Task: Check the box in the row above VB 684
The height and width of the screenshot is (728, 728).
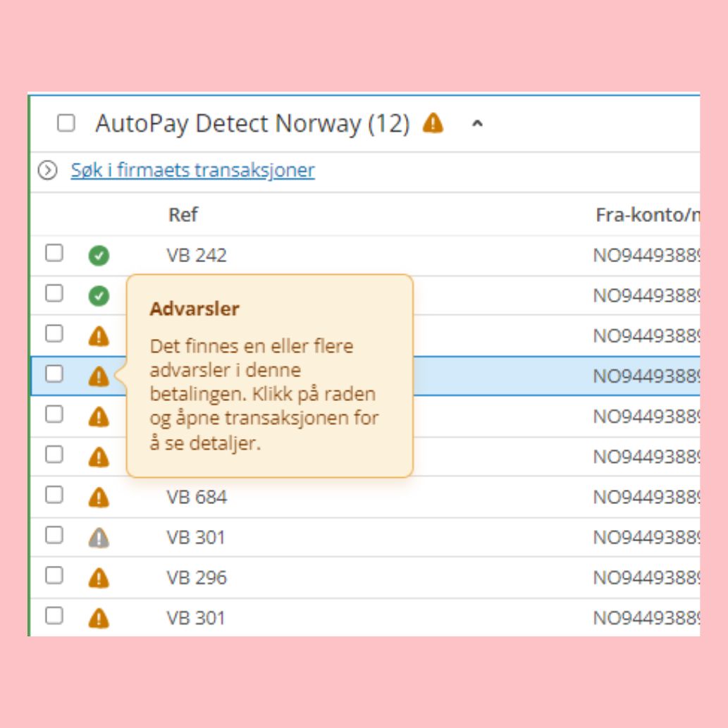Action: [x=54, y=455]
